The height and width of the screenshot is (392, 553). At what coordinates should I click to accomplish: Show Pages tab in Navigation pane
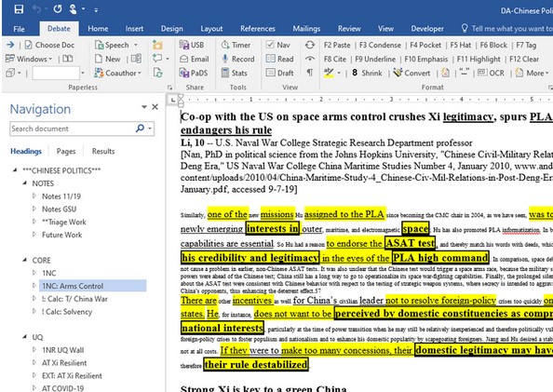pyautogui.click(x=66, y=151)
